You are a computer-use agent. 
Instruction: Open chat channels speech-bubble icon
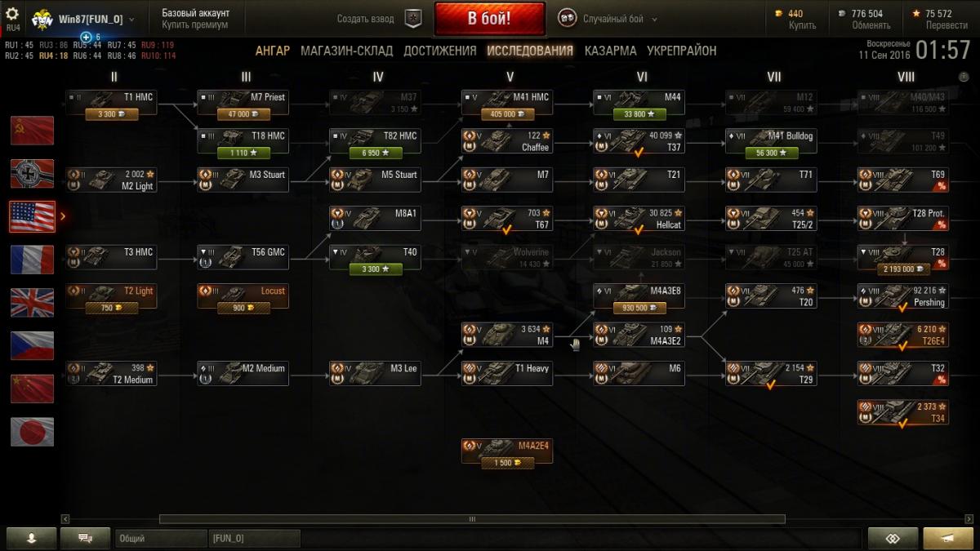pos(86,538)
